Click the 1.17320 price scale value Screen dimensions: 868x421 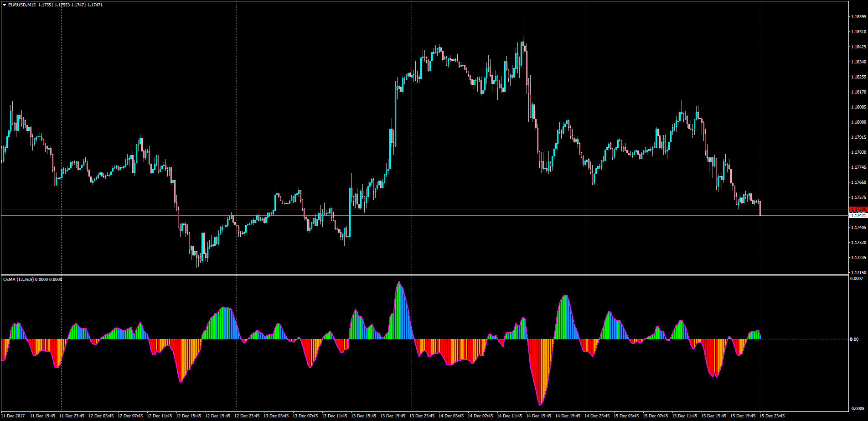pyautogui.click(x=858, y=242)
